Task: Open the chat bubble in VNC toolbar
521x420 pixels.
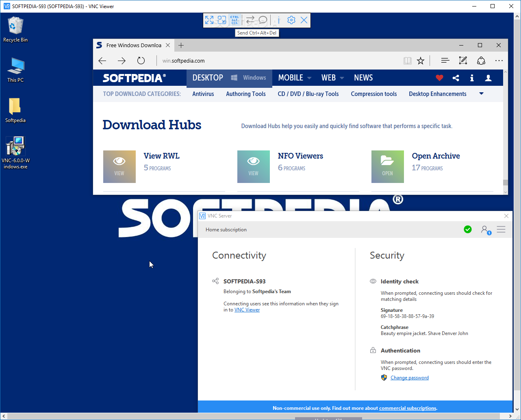Action: 263,20
